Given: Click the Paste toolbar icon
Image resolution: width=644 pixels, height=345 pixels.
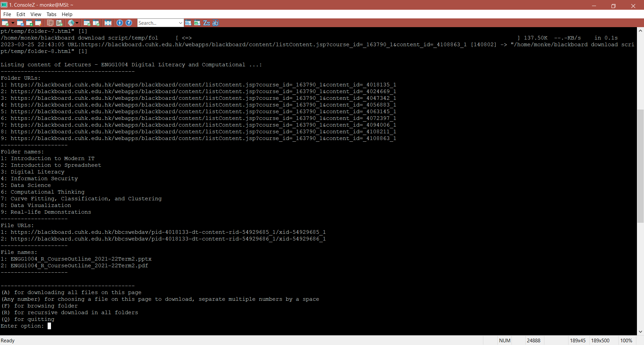Looking at the screenshot, I should pos(59,23).
